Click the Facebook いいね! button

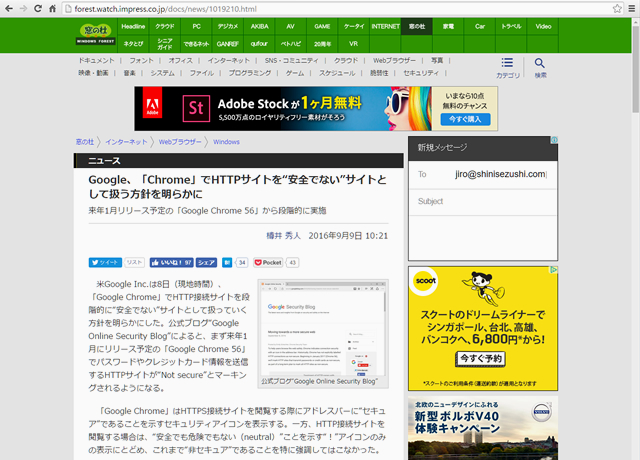pyautogui.click(x=171, y=262)
